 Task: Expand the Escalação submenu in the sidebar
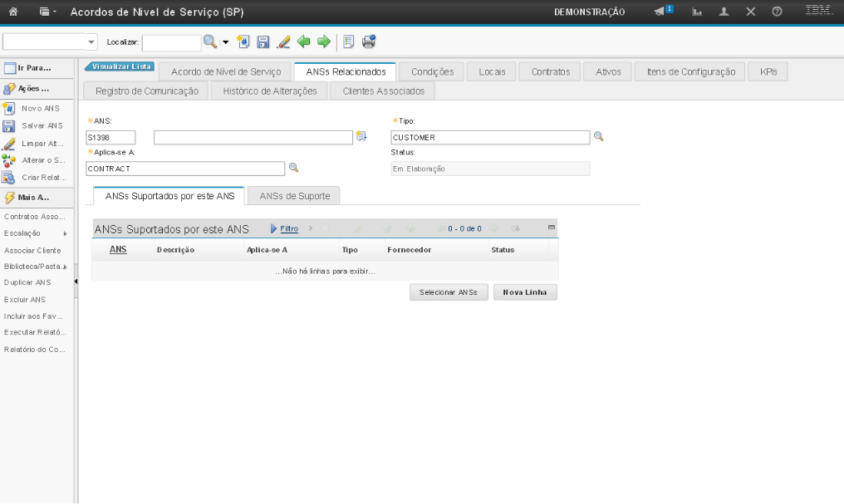tap(64, 233)
